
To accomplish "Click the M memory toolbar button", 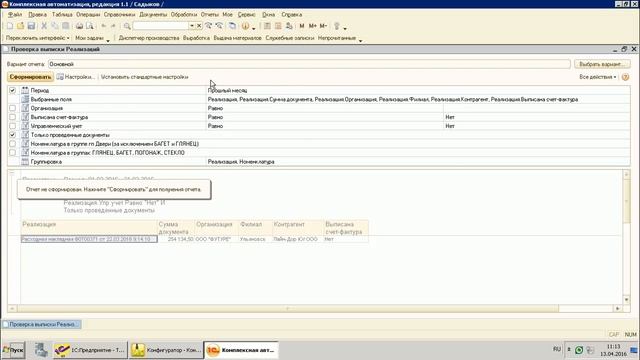I will click(x=302, y=26).
